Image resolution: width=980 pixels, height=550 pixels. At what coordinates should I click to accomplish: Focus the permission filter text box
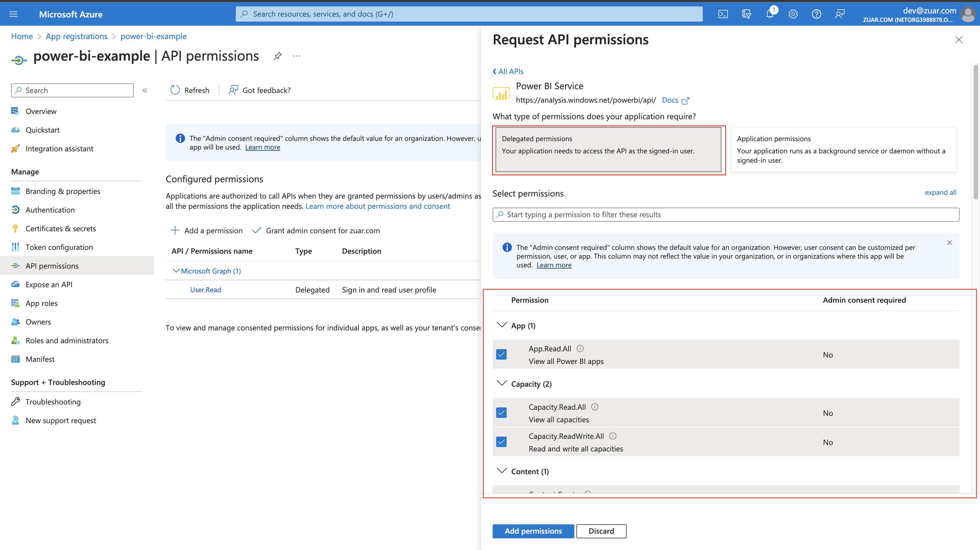click(x=726, y=214)
